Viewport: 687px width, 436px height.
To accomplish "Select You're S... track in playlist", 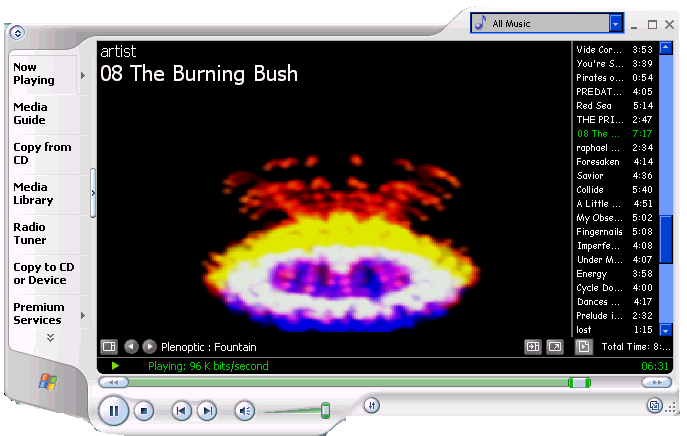I will (615, 64).
